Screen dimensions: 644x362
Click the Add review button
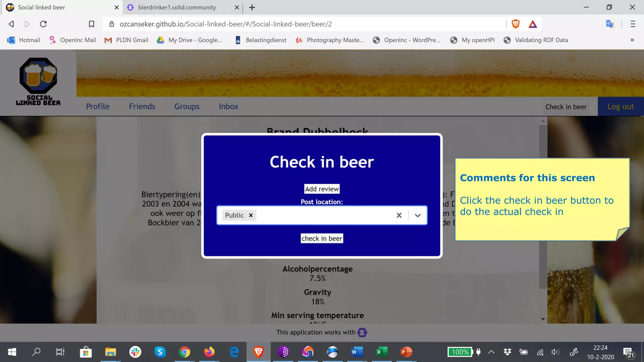(x=322, y=189)
